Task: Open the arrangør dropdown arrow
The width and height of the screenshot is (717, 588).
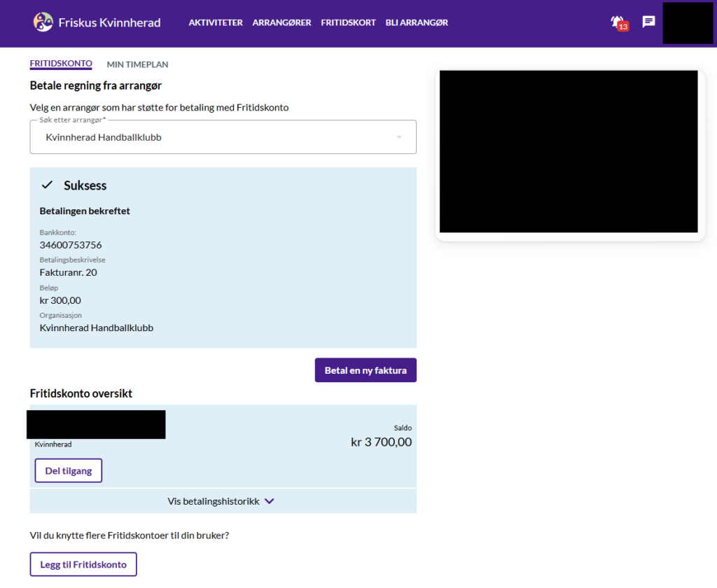Action: 399,137
